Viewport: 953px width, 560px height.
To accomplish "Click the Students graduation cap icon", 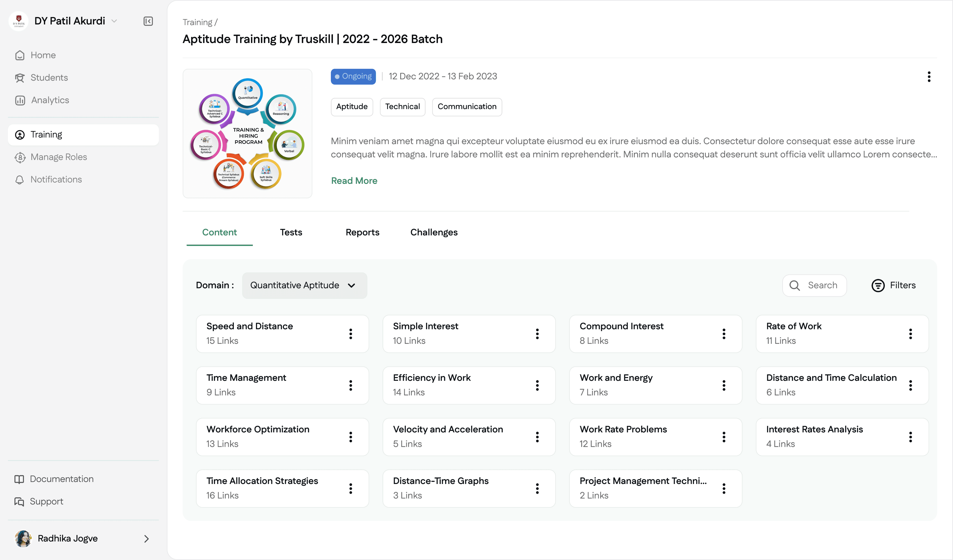I will click(20, 78).
